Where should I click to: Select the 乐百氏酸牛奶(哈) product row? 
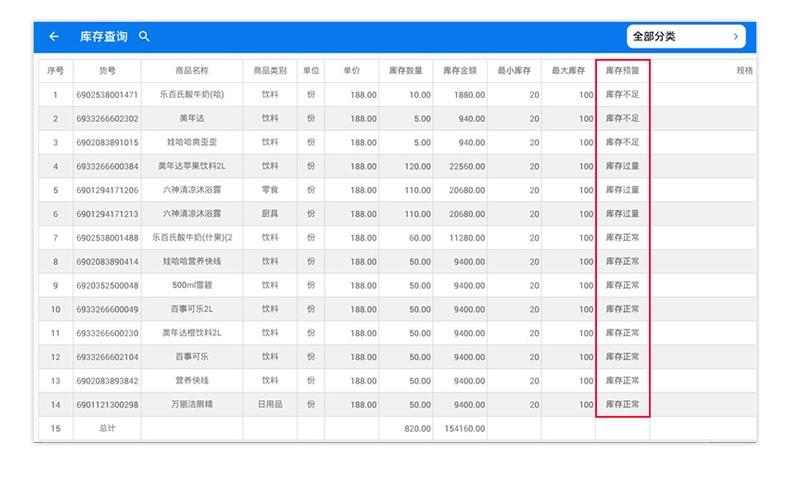[191, 95]
